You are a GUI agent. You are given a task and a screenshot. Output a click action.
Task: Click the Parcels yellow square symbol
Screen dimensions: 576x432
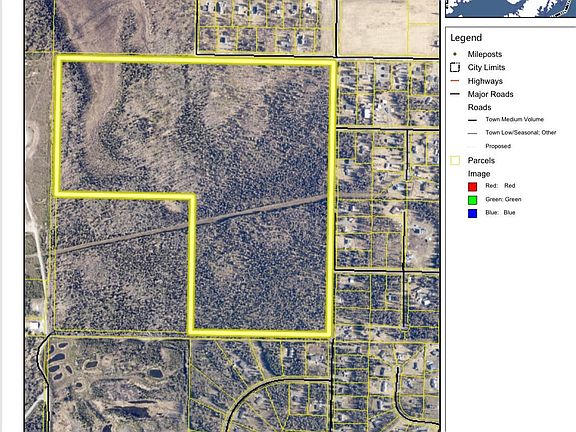(455, 161)
